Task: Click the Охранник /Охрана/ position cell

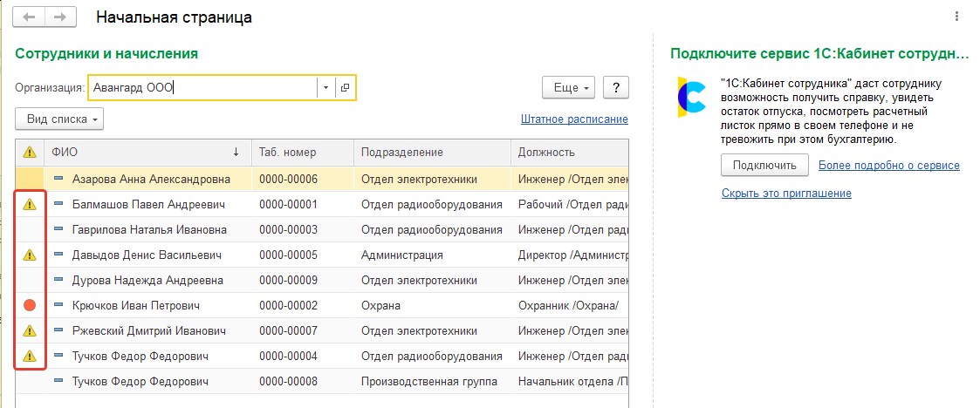Action: (568, 305)
